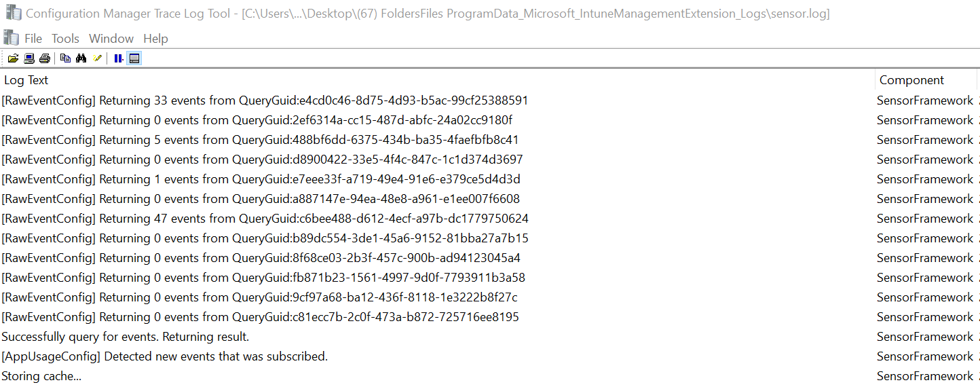Select row with QueryGuid c81ecc7b
980x389 pixels.
(490, 317)
